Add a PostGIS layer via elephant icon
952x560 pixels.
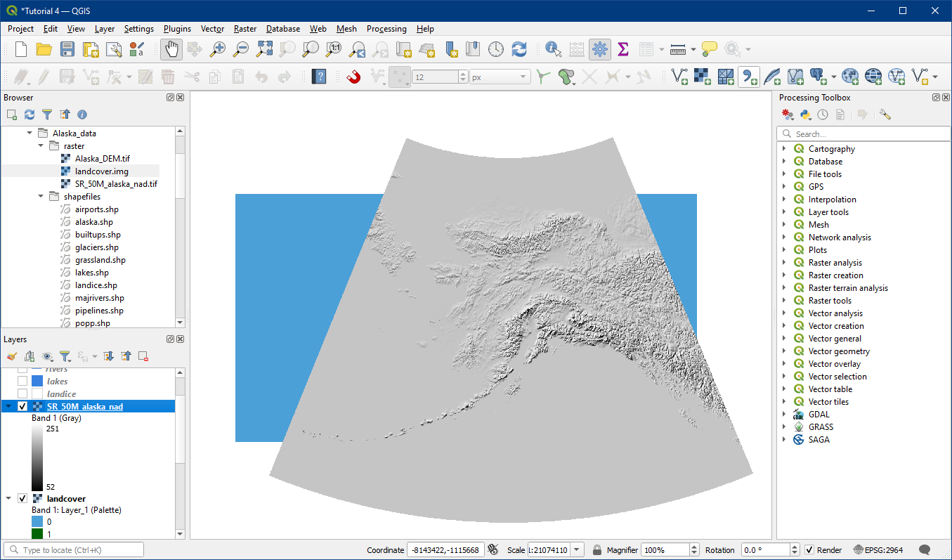coord(817,77)
